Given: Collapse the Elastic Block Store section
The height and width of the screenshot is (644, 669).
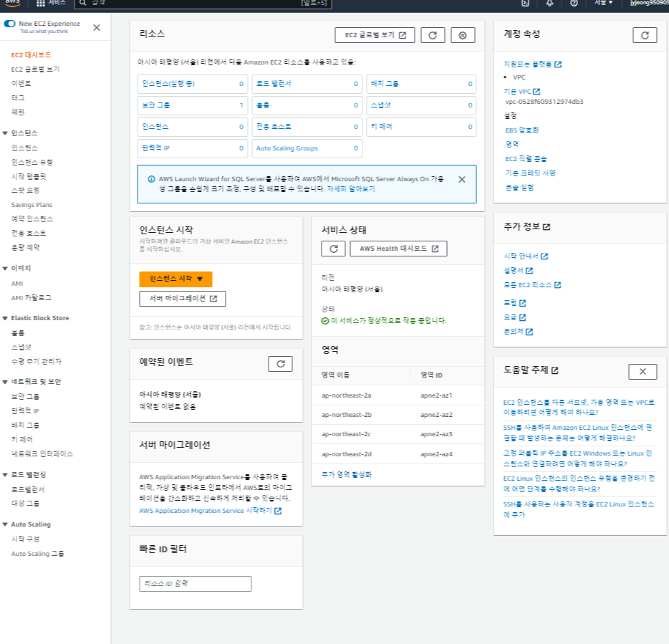Looking at the screenshot, I should coord(5,318).
